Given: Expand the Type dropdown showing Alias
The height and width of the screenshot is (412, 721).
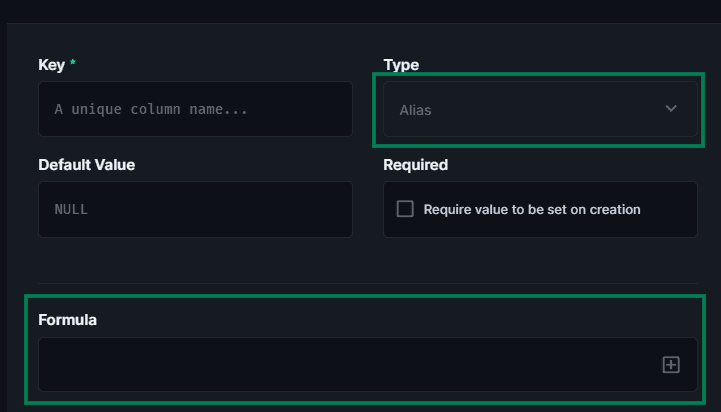Looking at the screenshot, I should coord(540,109).
